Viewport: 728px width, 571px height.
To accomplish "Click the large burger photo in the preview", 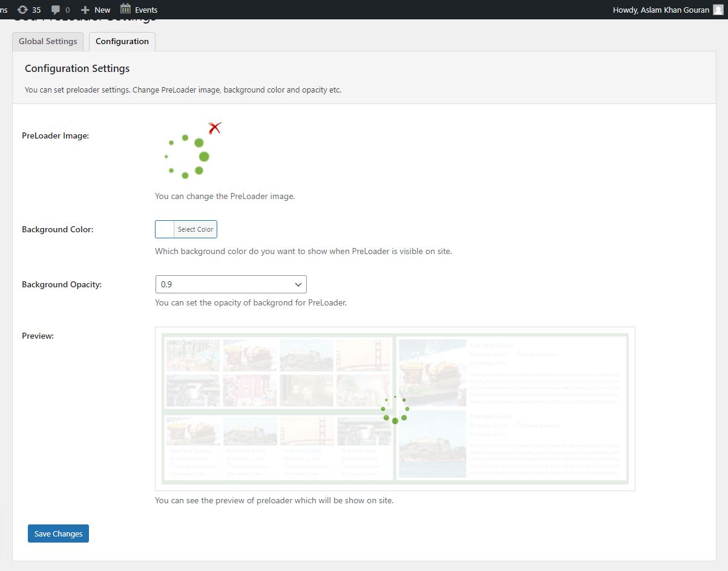I will pos(432,373).
